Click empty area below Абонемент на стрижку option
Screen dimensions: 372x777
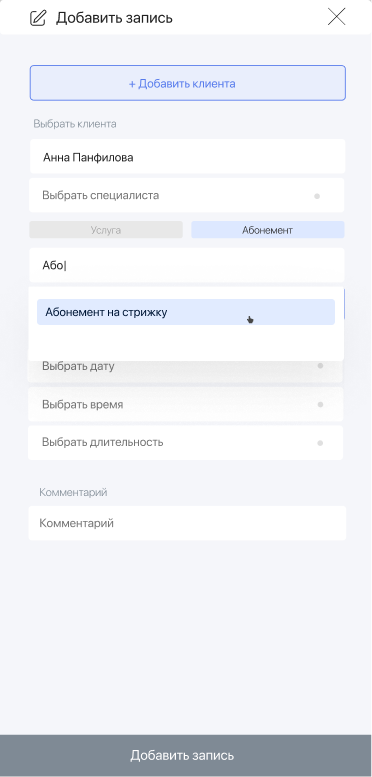[186, 342]
